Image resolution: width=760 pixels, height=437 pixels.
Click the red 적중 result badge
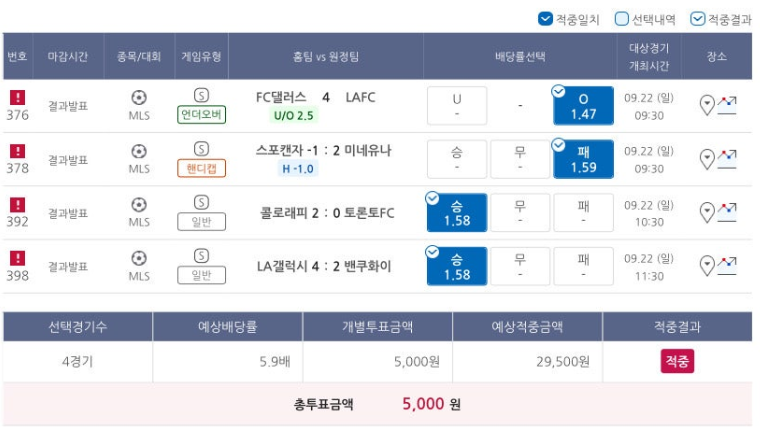(677, 361)
